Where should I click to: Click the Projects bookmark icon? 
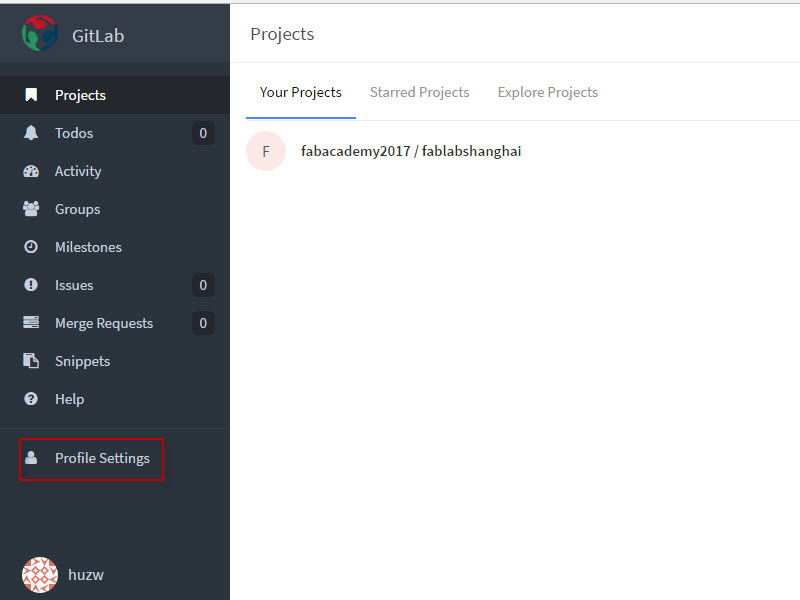coord(31,94)
